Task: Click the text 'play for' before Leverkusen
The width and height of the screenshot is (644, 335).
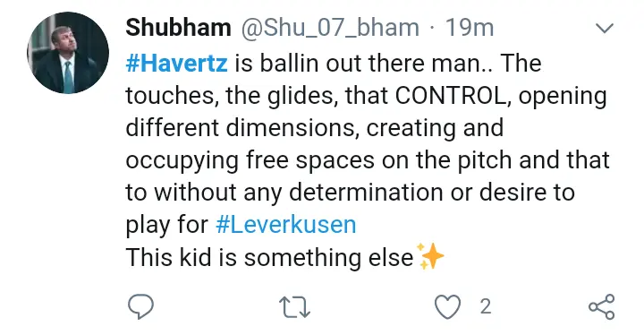Action: coord(166,225)
